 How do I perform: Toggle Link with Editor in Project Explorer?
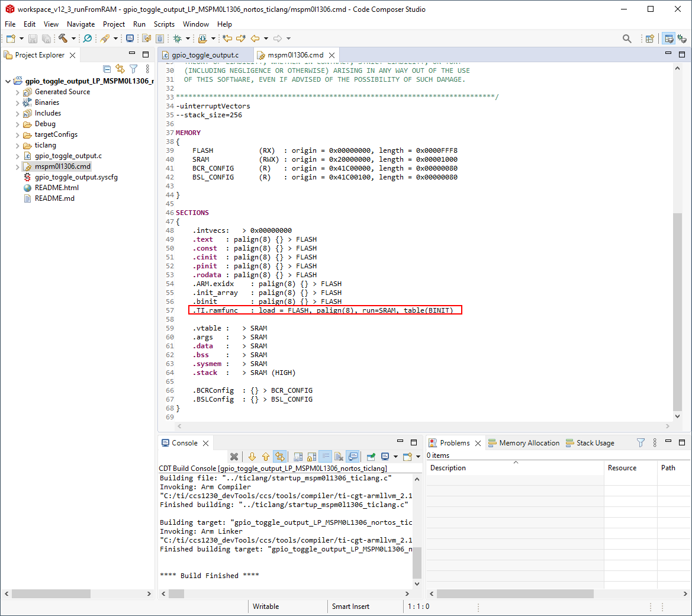[x=120, y=69]
